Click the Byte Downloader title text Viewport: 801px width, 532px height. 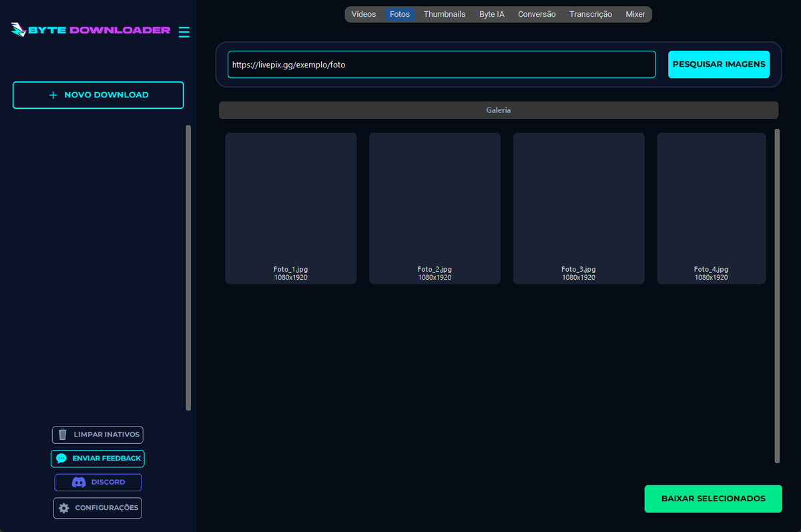point(99,30)
